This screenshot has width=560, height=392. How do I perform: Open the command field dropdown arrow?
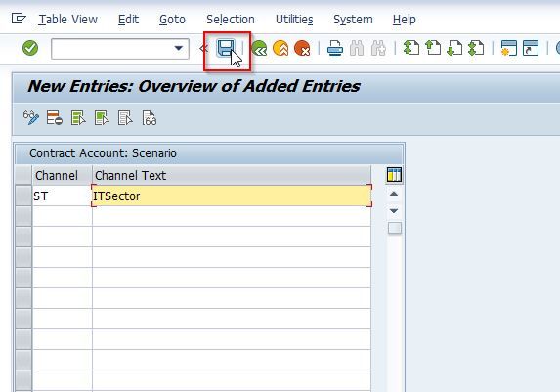pyautogui.click(x=179, y=48)
